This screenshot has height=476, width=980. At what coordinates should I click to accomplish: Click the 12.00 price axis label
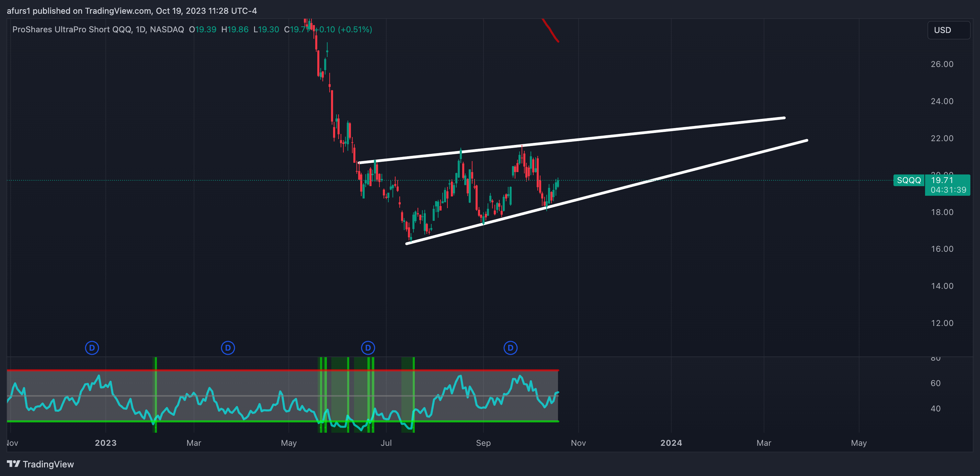(942, 323)
